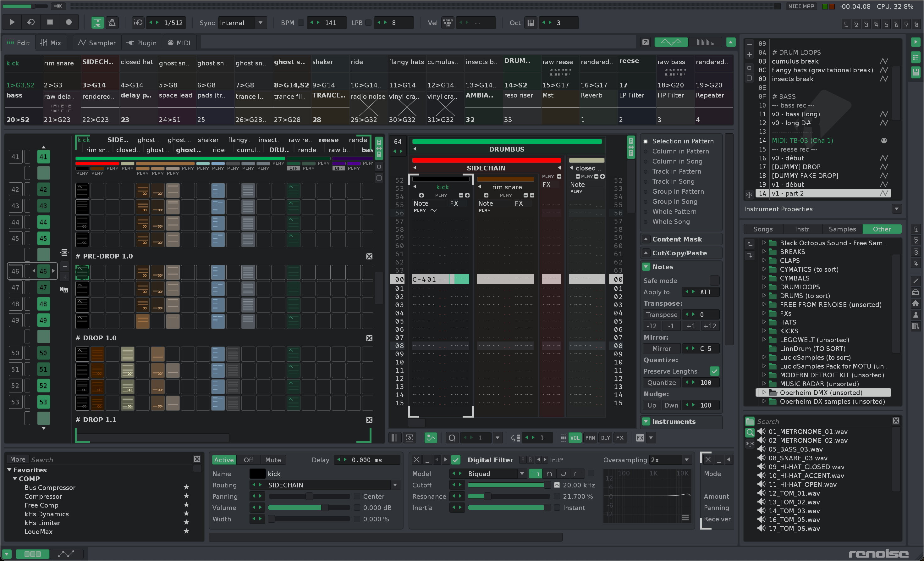The width and height of the screenshot is (924, 561).
Task: Expand the Content Mask section
Action: [x=646, y=239]
